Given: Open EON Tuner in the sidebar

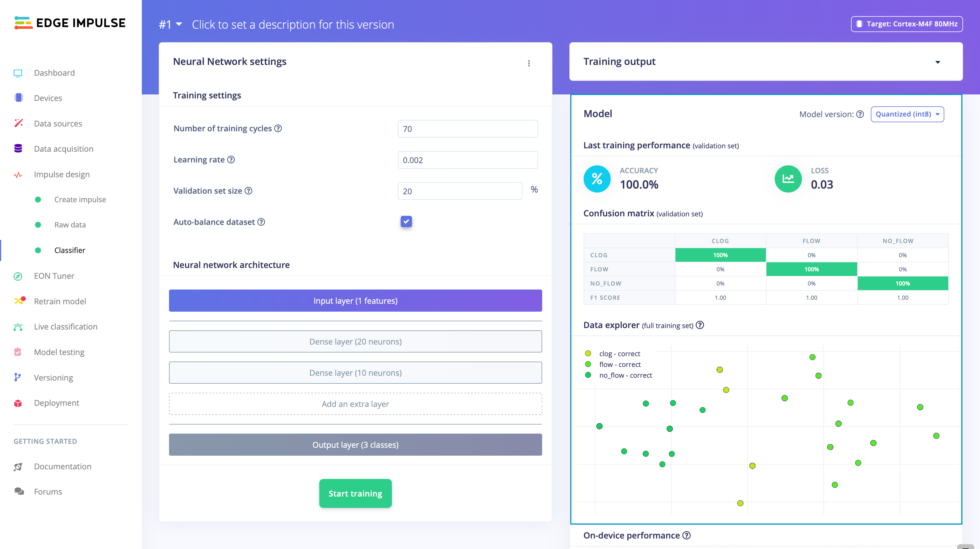Looking at the screenshot, I should (54, 276).
